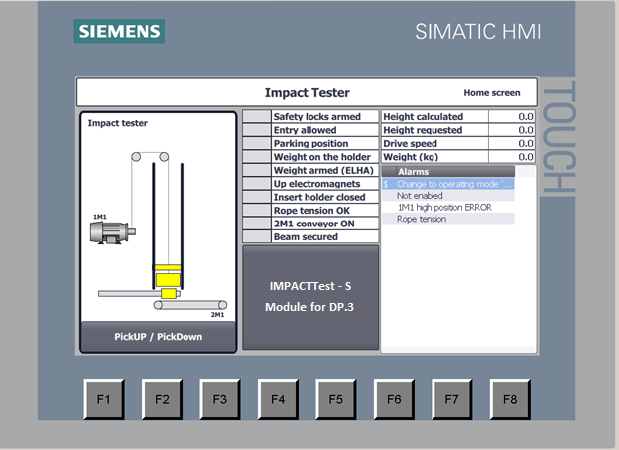Toggle Insert holder closed indicator
Viewport: 619px width, 450px height.
257,197
